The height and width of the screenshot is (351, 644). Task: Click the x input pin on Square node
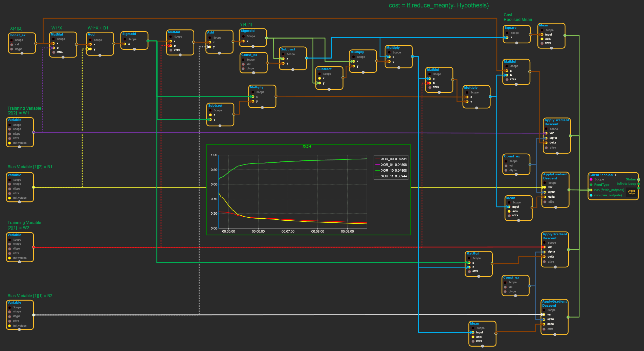coord(507,38)
